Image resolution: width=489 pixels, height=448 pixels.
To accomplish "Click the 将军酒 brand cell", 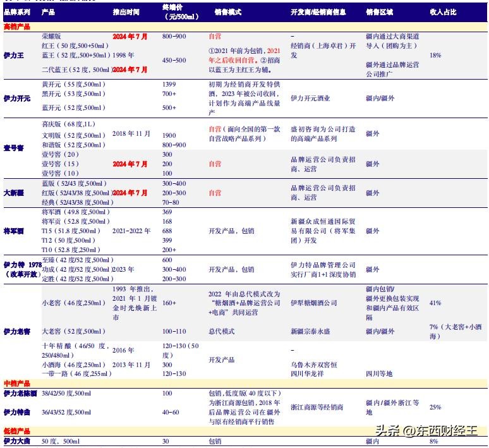I will pos(15,231).
